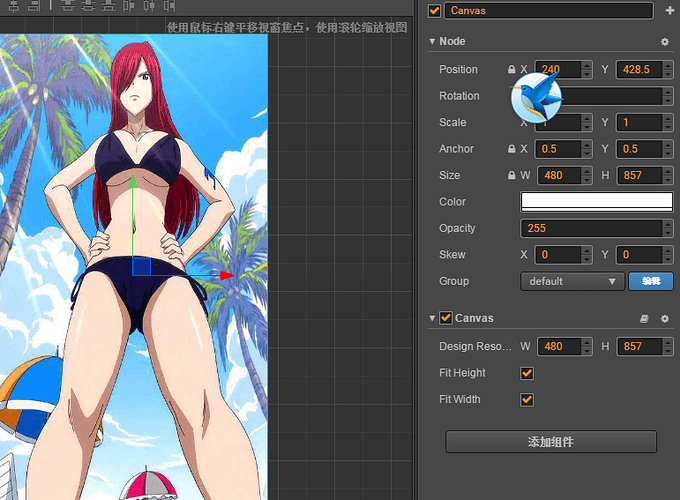Image resolution: width=680 pixels, height=500 pixels.
Task: Increase Size W with up stepper arrow
Action: [x=587, y=171]
